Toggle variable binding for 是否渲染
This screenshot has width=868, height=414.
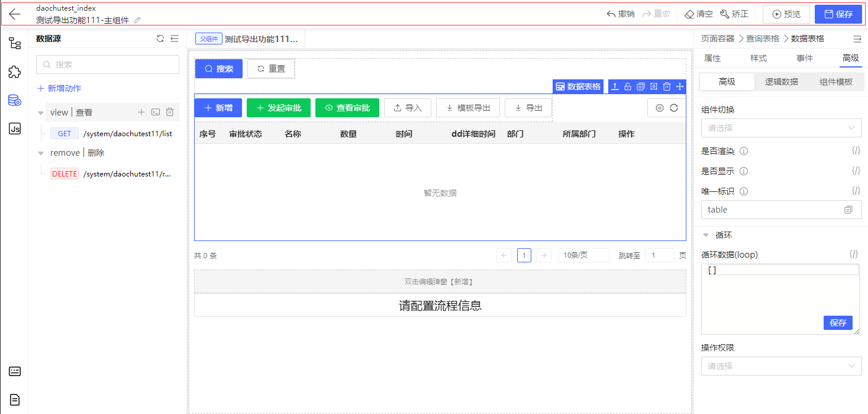pyautogui.click(x=856, y=150)
